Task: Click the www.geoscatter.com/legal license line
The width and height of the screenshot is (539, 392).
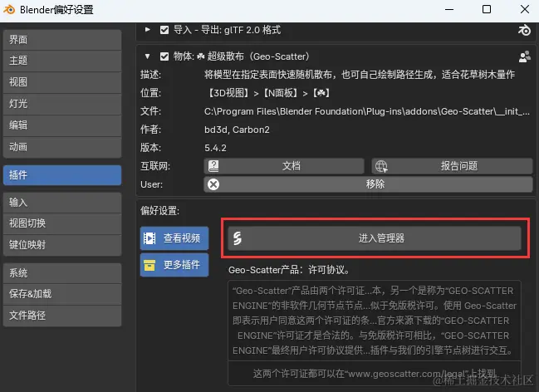Action: [x=375, y=374]
